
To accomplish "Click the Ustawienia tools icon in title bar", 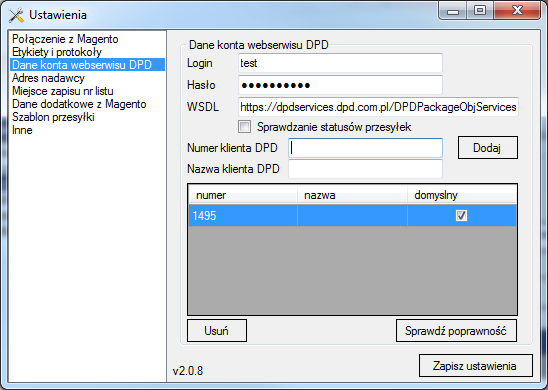I will (x=16, y=15).
